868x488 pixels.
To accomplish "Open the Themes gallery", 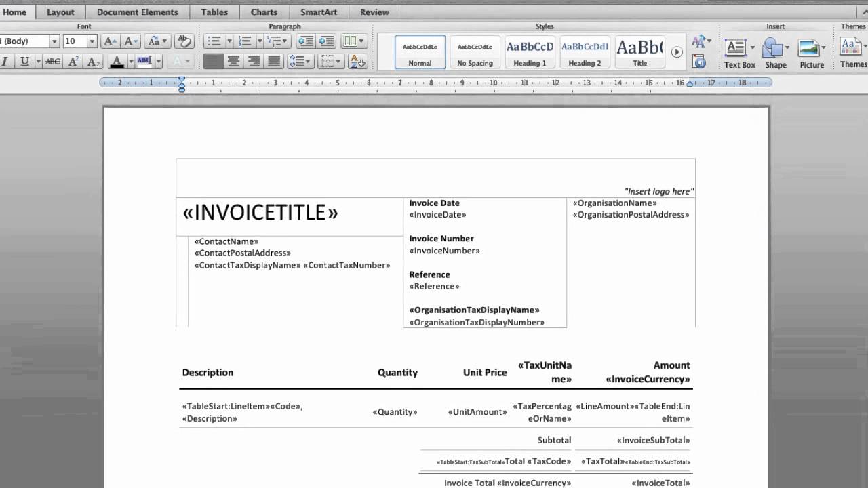I will tap(852, 52).
